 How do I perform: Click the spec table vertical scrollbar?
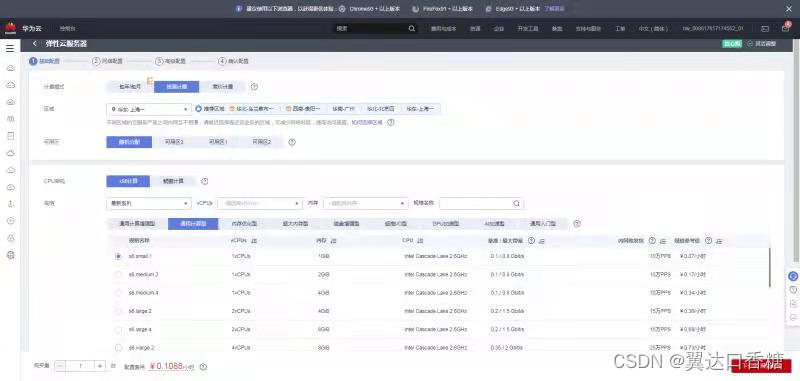770,267
